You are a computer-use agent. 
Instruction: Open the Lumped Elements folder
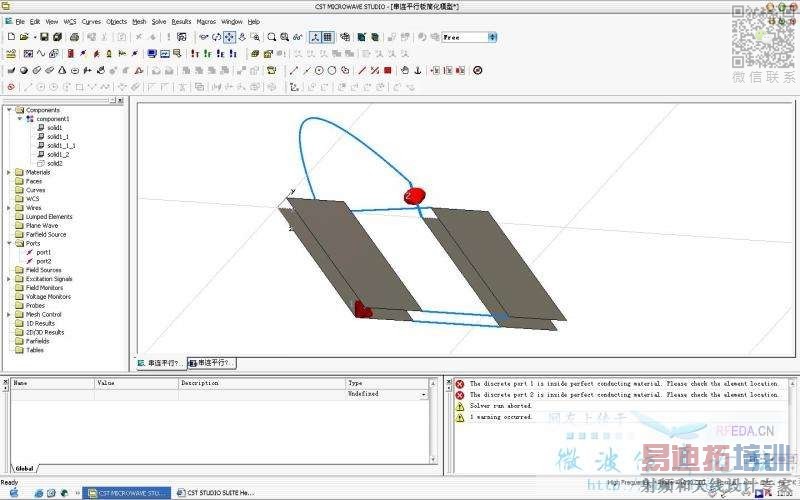[x=49, y=216]
